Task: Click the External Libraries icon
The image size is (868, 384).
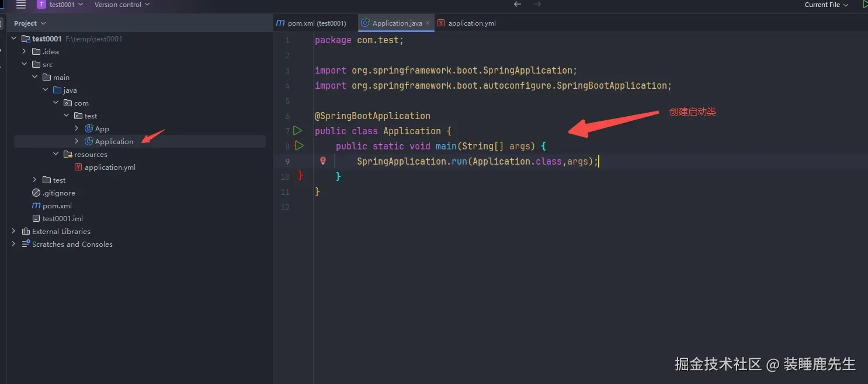Action: 26,232
